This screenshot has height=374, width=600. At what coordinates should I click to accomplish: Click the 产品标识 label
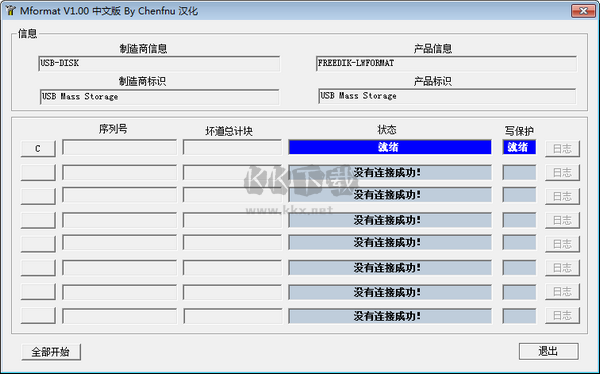pos(433,81)
